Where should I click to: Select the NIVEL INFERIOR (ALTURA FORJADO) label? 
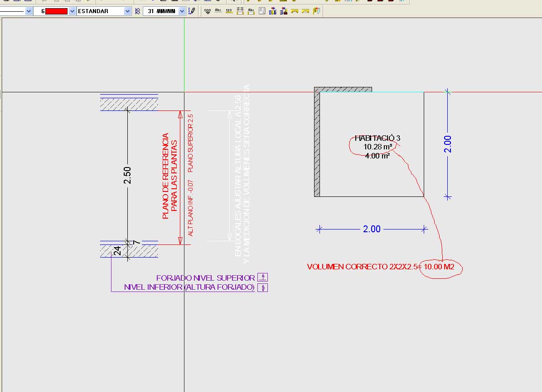pyautogui.click(x=189, y=287)
